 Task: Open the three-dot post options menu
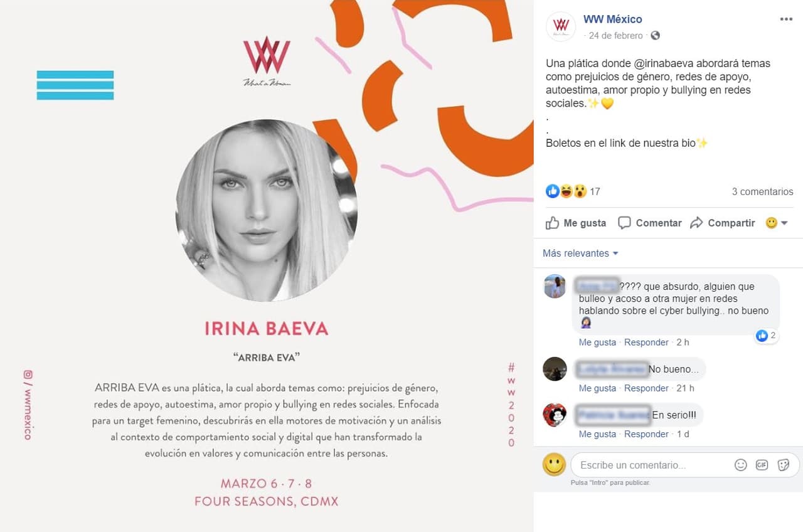786,19
